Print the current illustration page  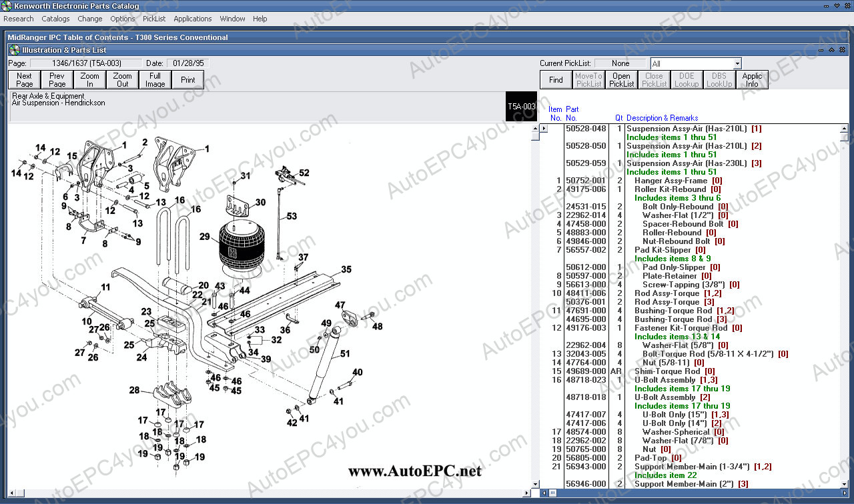pos(188,80)
